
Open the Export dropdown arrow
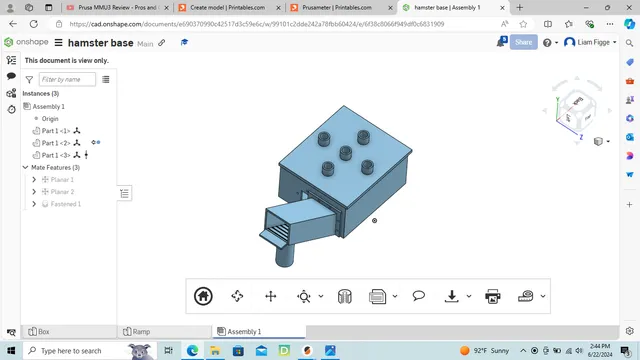(469, 296)
